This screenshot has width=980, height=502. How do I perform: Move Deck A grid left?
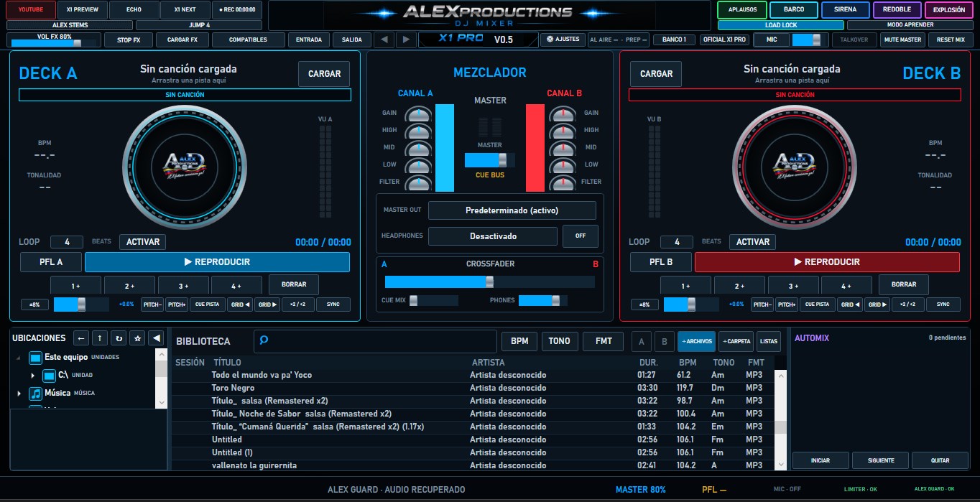(240, 305)
